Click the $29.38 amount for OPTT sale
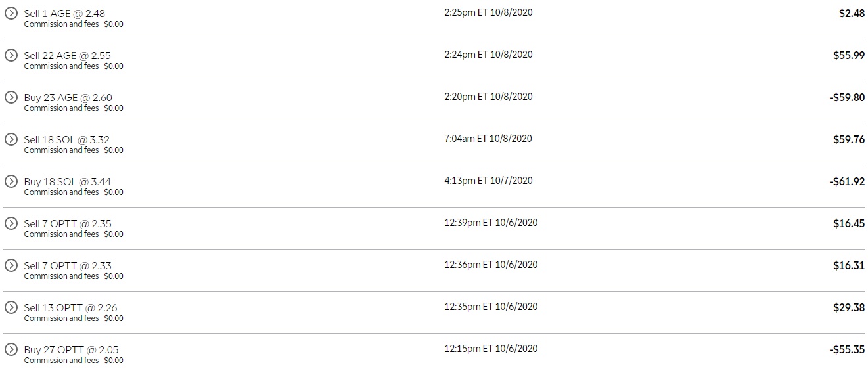This screenshot has width=868, height=373. 849,307
